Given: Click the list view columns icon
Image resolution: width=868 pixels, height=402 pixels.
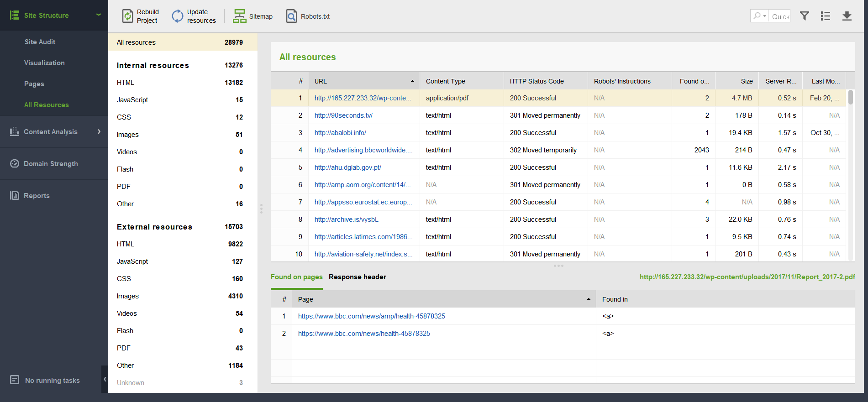Looking at the screenshot, I should [x=826, y=16].
